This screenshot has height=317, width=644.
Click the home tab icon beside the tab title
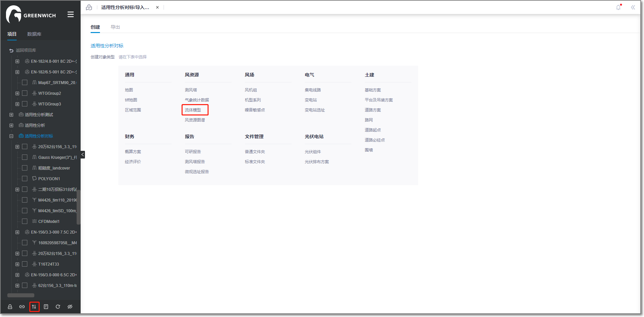[89, 7]
